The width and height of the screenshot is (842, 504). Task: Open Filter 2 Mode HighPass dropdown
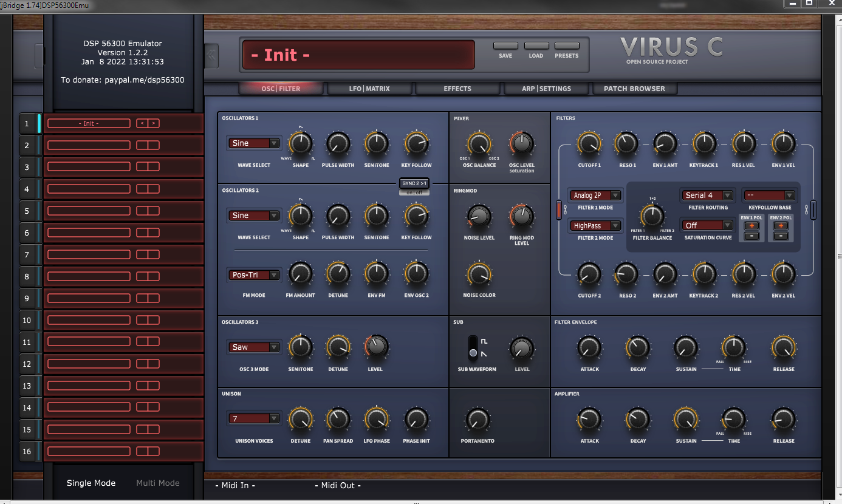pos(596,226)
